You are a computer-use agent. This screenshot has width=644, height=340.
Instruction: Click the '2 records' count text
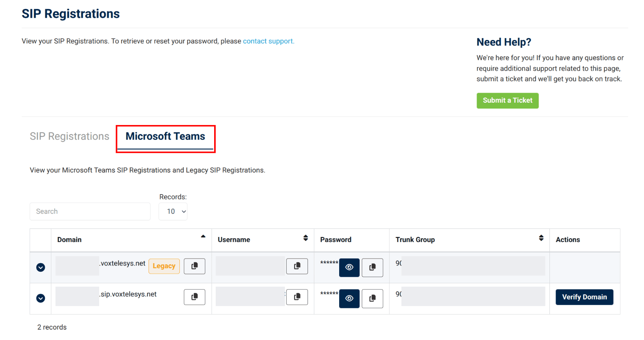click(52, 327)
